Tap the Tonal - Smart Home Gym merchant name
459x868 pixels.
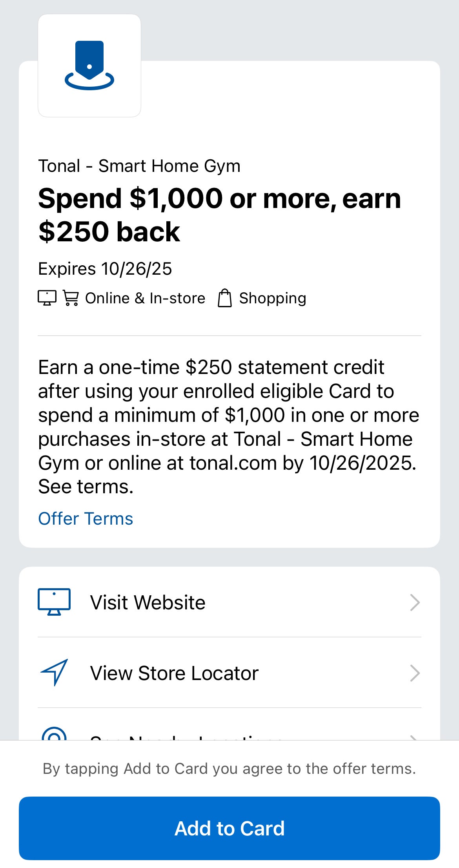[139, 166]
